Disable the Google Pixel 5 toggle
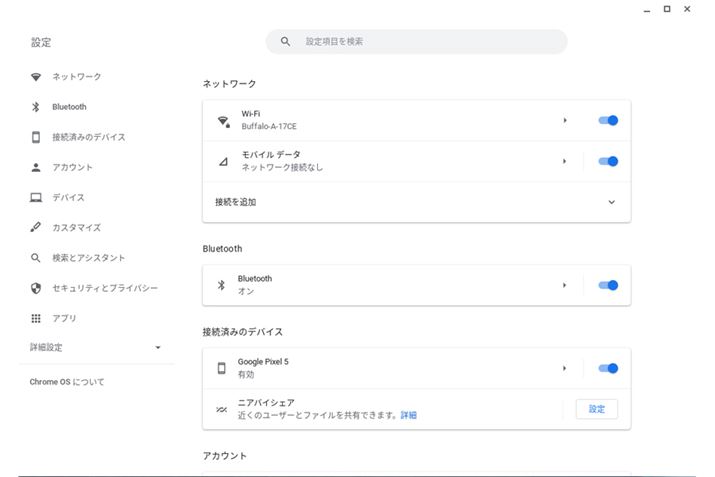This screenshot has width=715, height=477. pos(608,368)
